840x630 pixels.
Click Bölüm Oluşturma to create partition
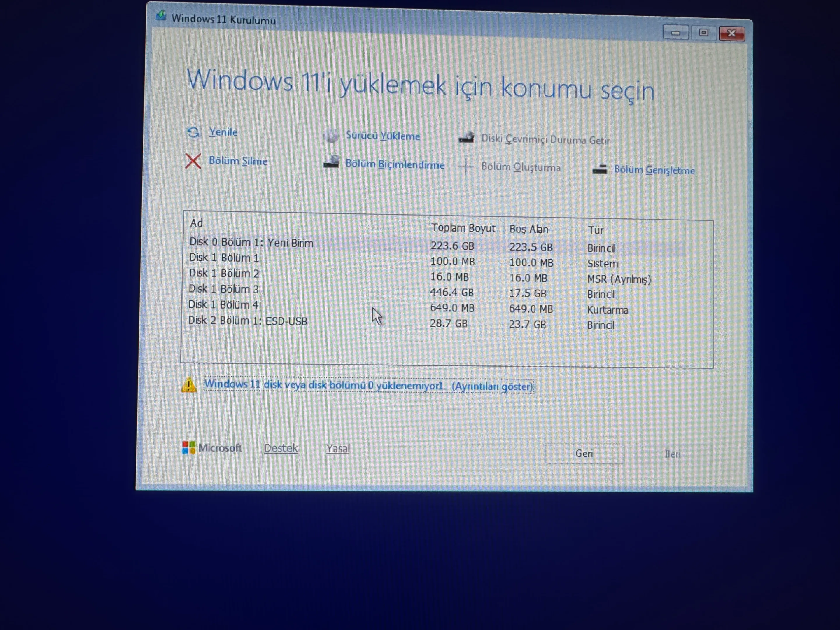tap(521, 167)
